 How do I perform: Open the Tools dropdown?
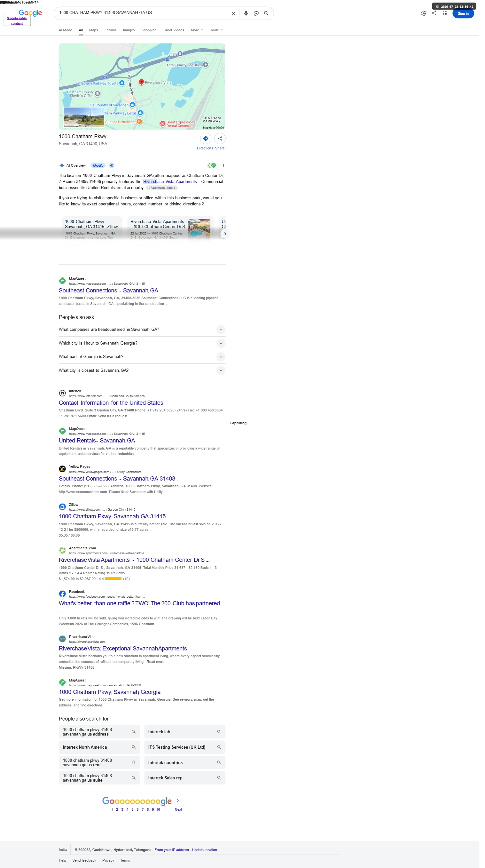tap(216, 30)
